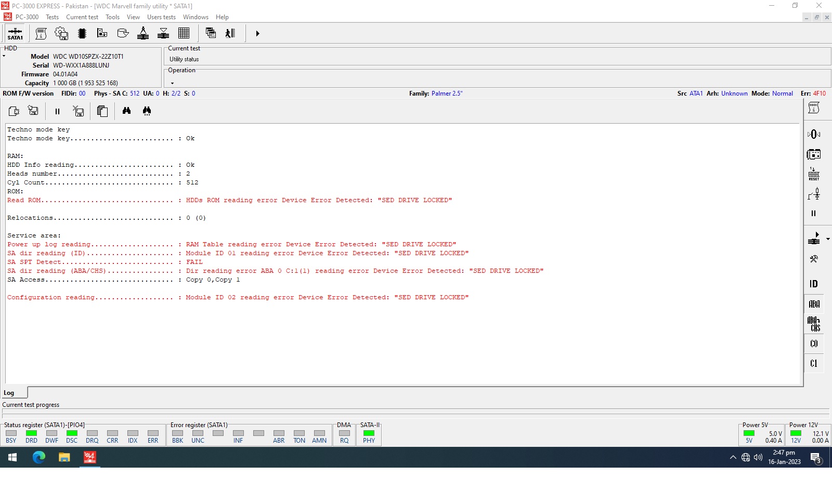Open the Operation dropdown arrow

(172, 83)
